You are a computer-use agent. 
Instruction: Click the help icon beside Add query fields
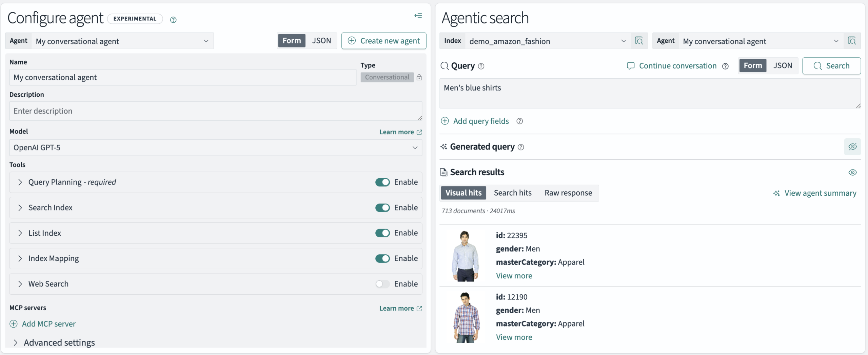(x=519, y=121)
